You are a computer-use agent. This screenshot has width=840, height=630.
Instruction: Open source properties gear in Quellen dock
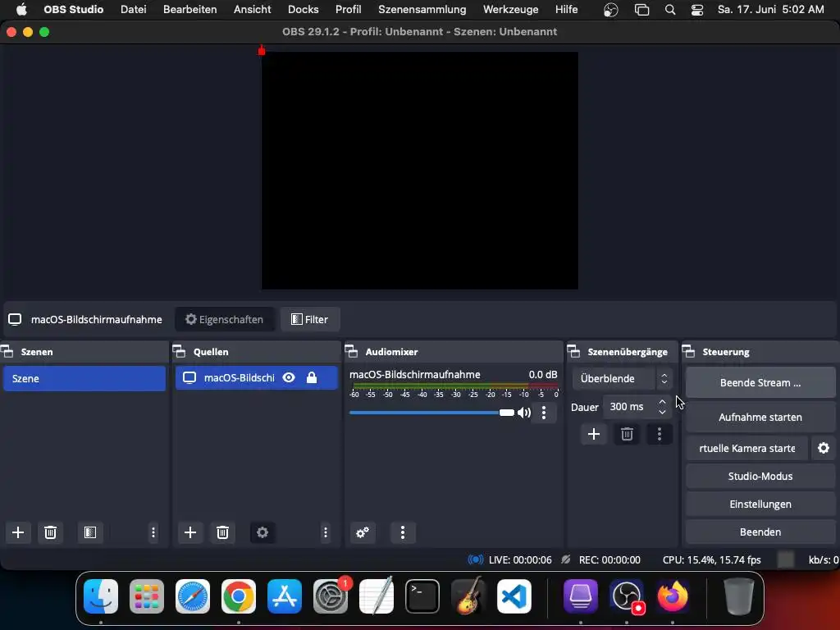262,532
